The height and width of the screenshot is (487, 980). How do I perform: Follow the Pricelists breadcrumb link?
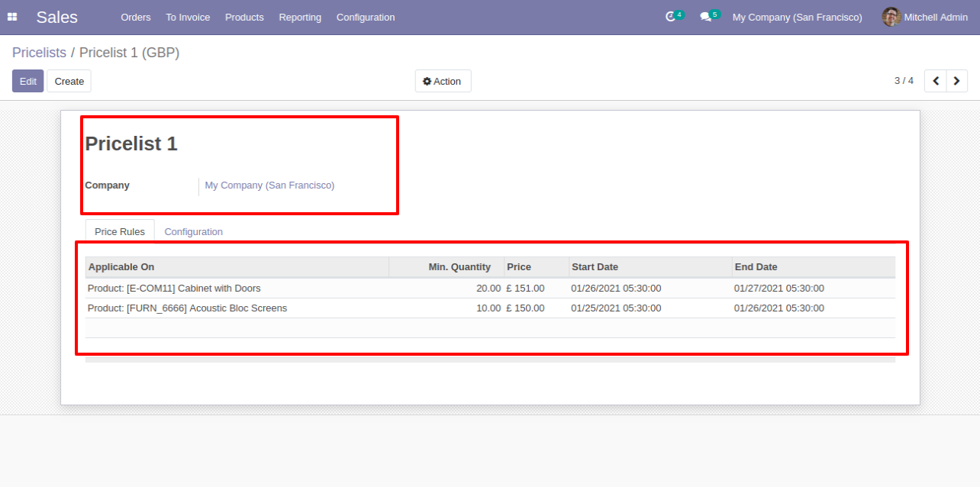click(x=39, y=53)
